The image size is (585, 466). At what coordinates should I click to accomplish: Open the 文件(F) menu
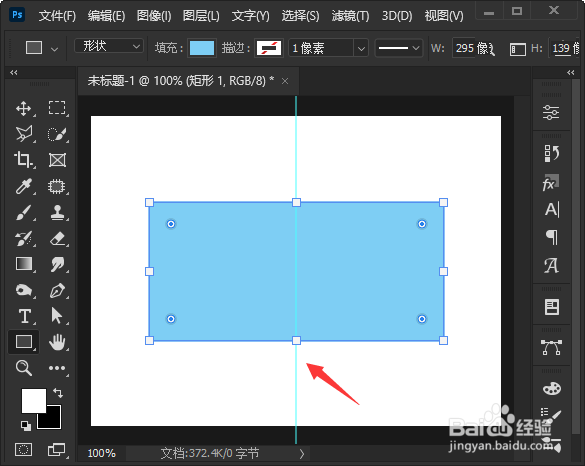[x=57, y=16]
